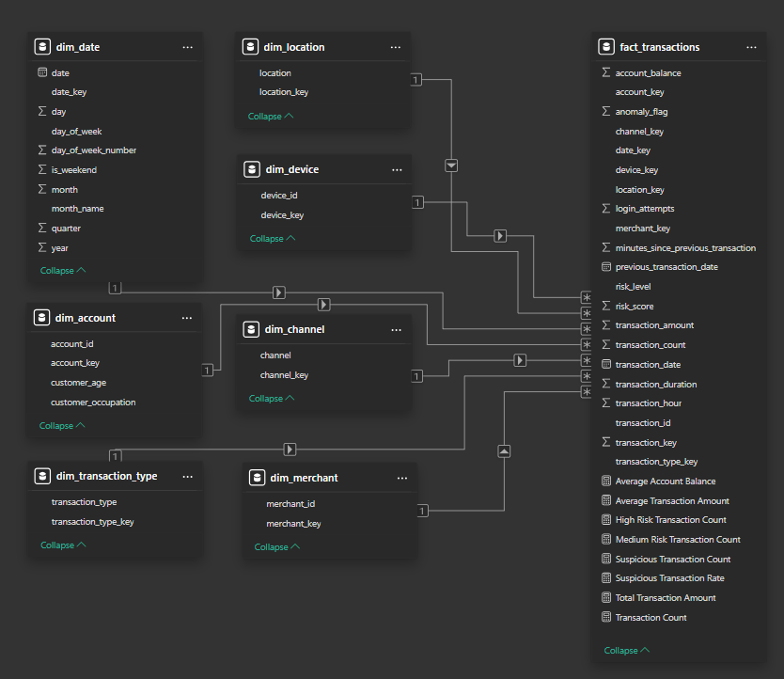Open the dim_date table options menu
This screenshot has height=679, width=784.
coord(187,47)
